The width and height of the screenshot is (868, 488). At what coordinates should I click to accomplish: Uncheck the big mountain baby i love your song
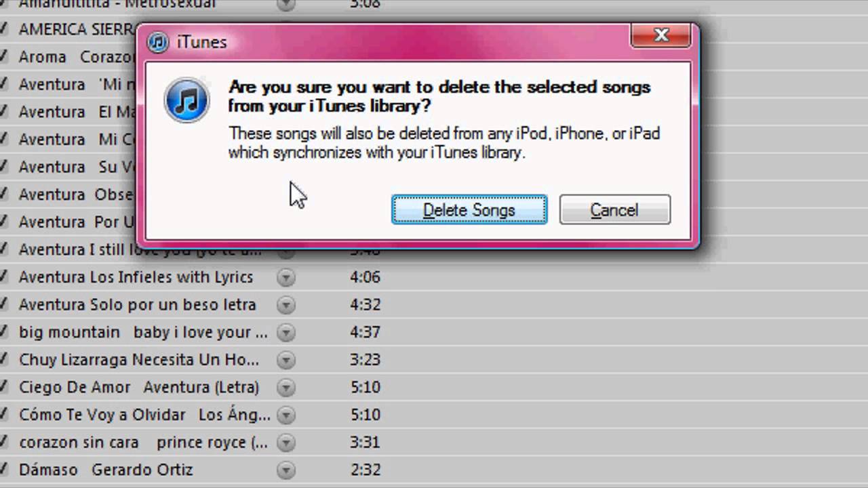pyautogui.click(x=3, y=332)
